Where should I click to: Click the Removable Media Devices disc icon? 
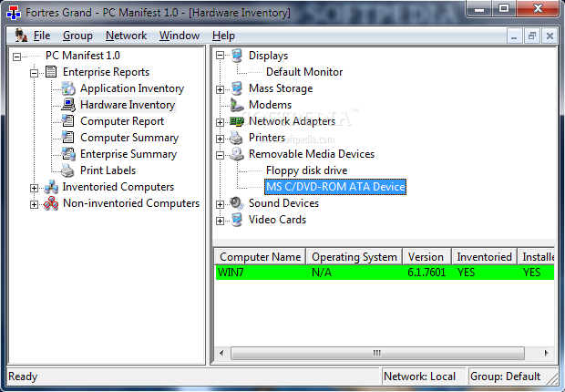(x=237, y=154)
